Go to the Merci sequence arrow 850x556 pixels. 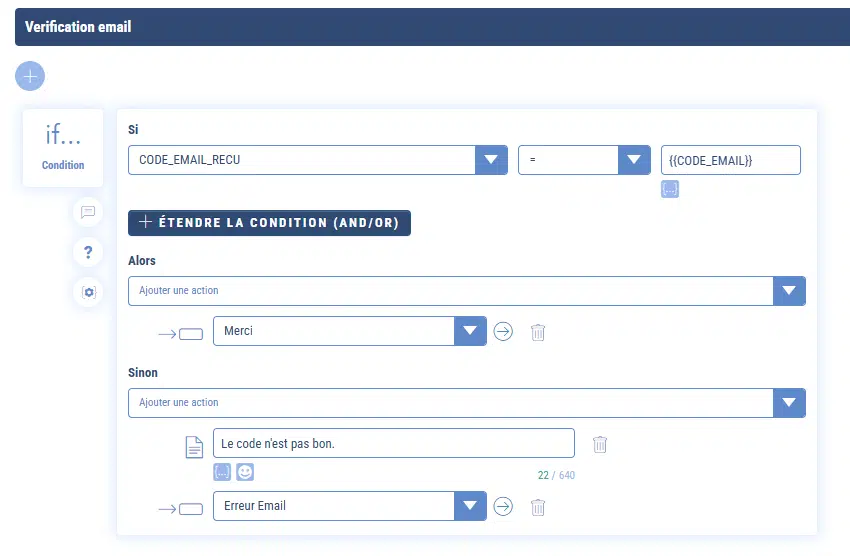[503, 331]
